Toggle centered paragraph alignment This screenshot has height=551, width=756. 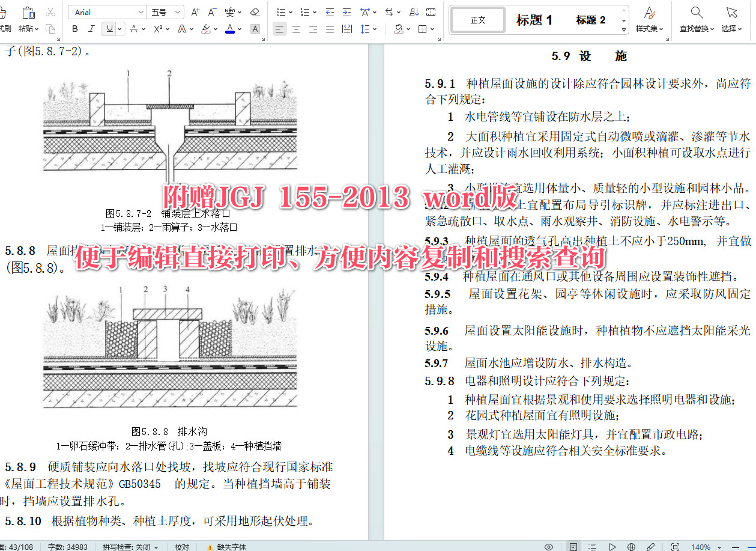tap(296, 28)
